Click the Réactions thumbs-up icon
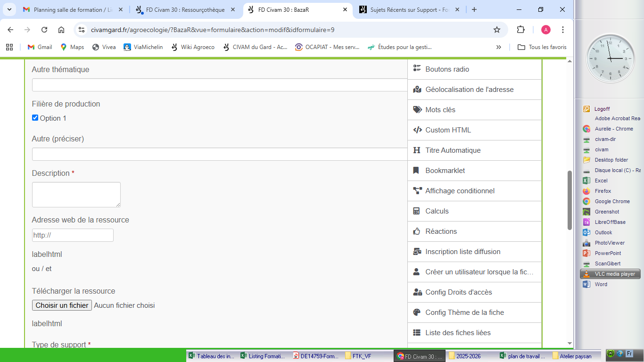This screenshot has width=644, height=362. coord(417,231)
